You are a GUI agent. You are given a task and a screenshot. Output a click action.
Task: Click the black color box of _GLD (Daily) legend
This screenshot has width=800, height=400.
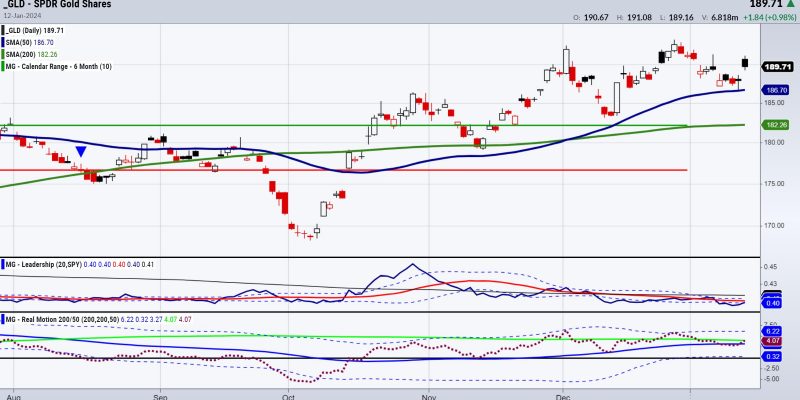coord(3,31)
